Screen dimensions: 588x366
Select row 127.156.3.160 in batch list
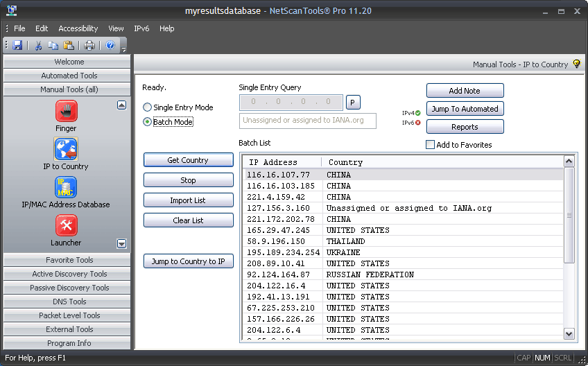[x=403, y=208]
